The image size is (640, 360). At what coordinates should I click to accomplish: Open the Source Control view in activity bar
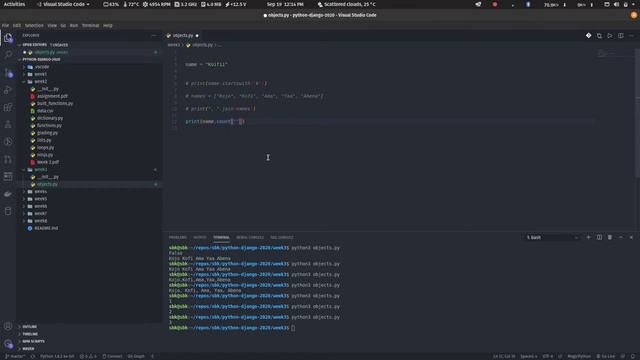tap(8, 73)
